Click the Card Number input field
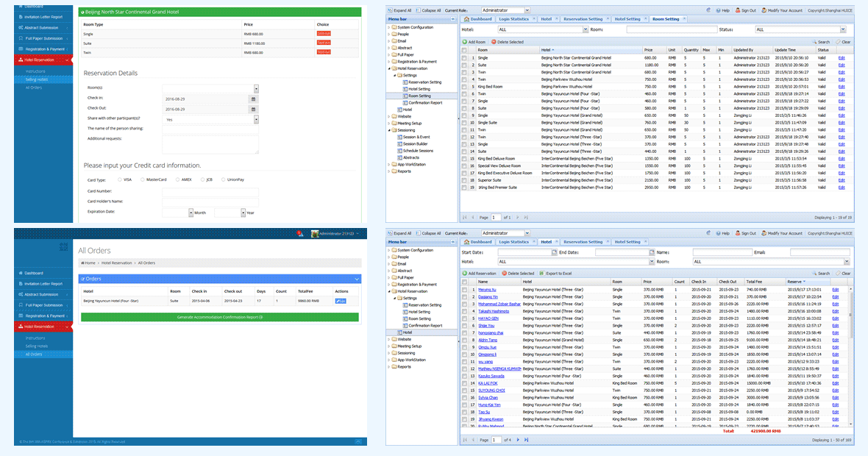Image resolution: width=868 pixels, height=456 pixels. click(210, 191)
